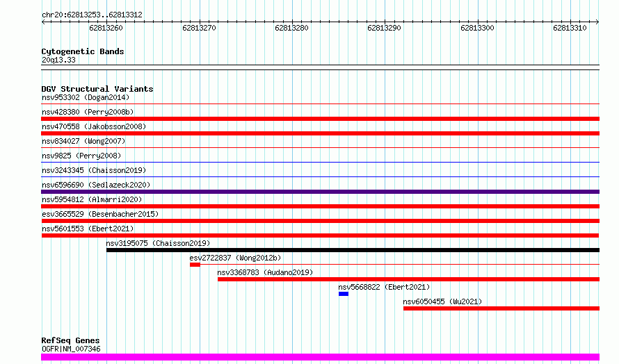The width and height of the screenshot is (619, 364).
Task: Open variant nsv953302 (Dogan2014)
Action: (86, 97)
